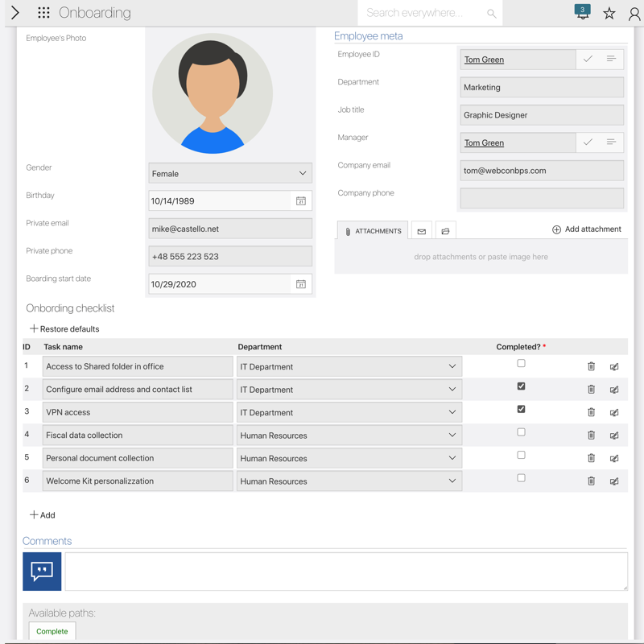Click Restore defaults
The width and height of the screenshot is (644, 644).
click(64, 329)
